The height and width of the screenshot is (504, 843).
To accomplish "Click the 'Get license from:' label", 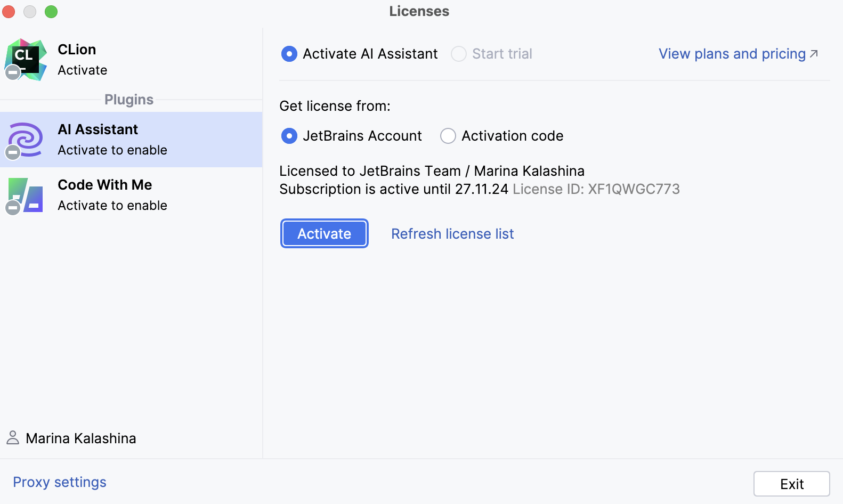I will 335,106.
